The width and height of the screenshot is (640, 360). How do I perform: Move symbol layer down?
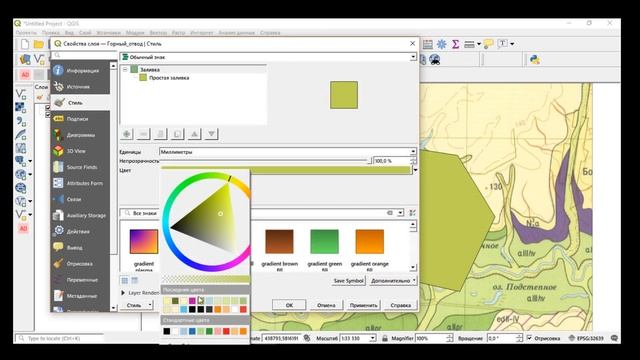(x=211, y=134)
